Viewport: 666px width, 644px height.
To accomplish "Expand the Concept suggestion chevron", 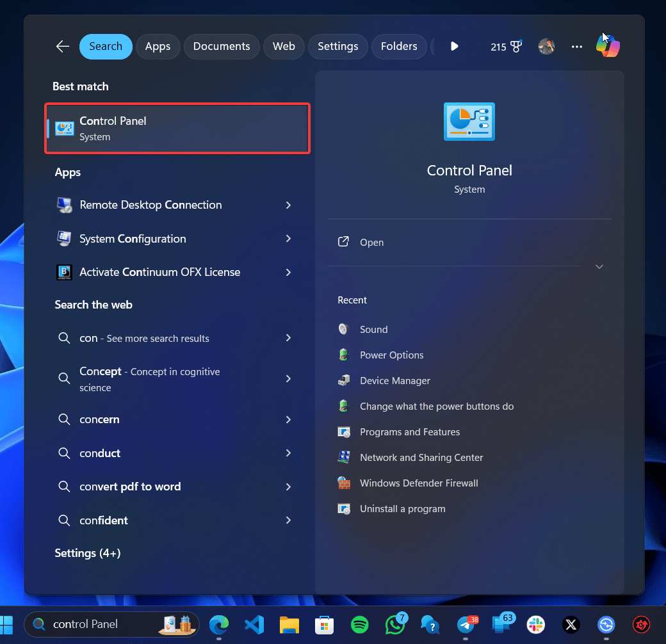I will pos(288,379).
